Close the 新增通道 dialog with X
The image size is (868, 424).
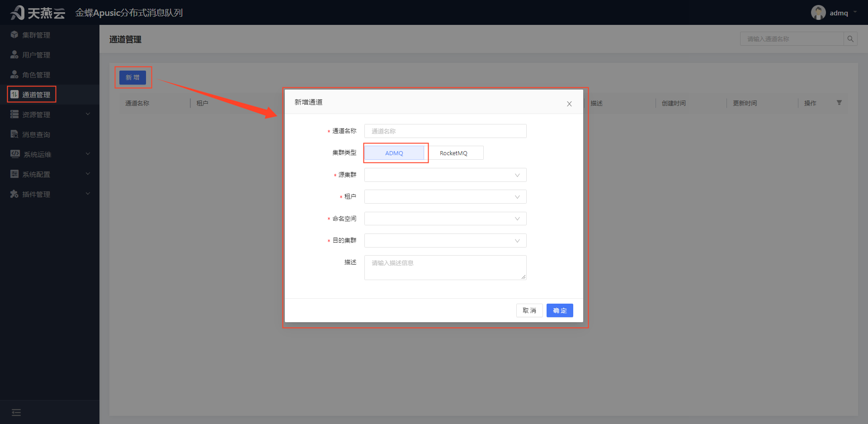569,104
